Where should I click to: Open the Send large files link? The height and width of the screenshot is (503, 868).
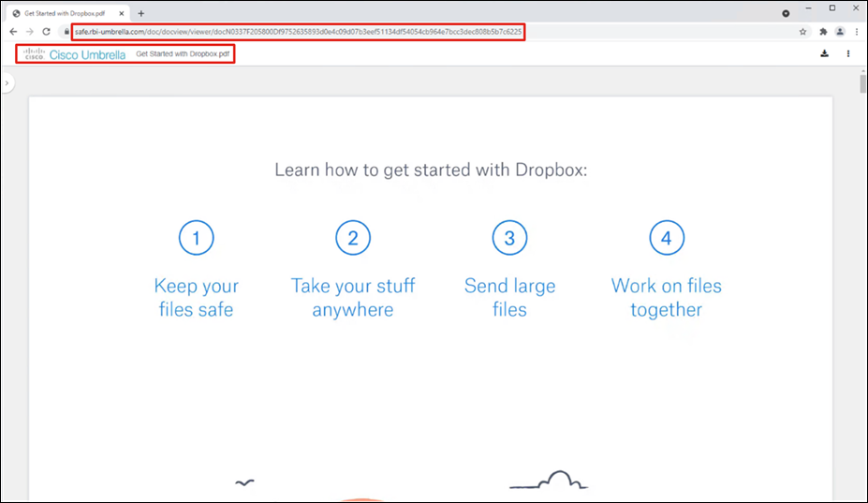click(x=509, y=298)
